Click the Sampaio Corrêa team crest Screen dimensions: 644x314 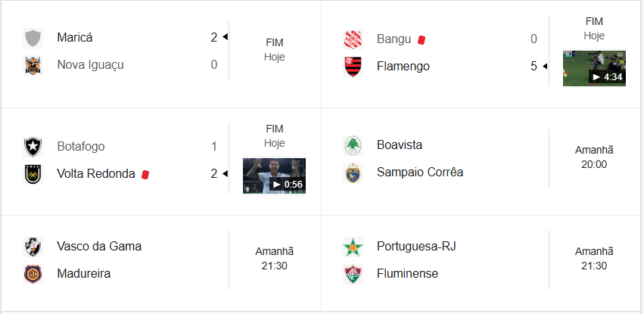353,173
